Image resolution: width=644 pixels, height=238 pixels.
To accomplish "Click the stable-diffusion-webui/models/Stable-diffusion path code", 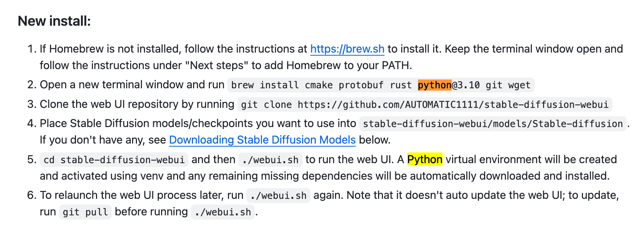I will coord(492,124).
